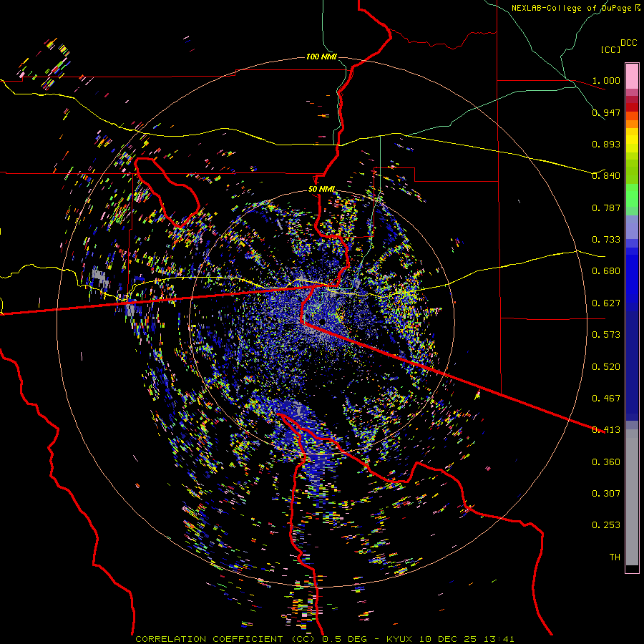
Task: Click the 100 NMI range ring label
Action: [321, 57]
